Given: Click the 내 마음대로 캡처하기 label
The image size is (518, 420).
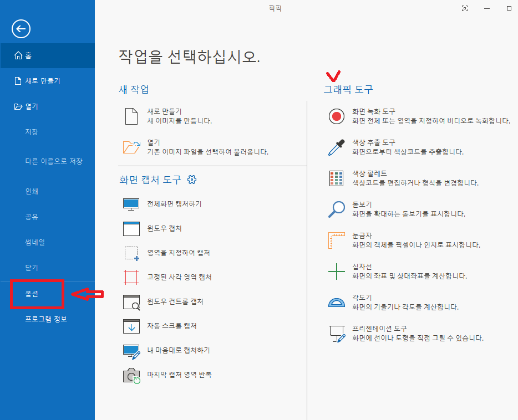Looking at the screenshot, I should [x=179, y=350].
